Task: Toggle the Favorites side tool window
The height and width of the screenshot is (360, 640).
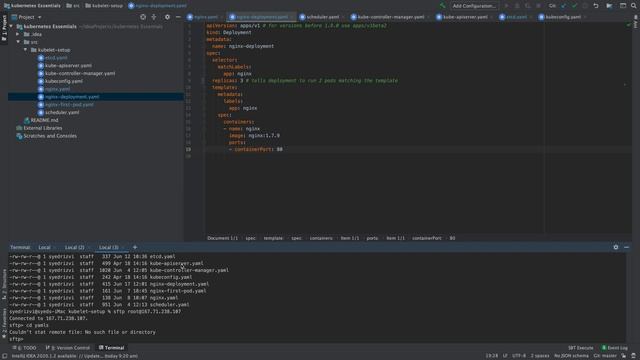Action: [x=4, y=323]
